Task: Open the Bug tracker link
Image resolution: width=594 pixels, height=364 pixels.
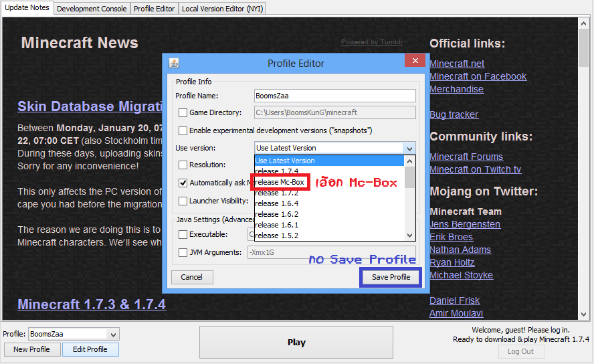Action: [x=454, y=114]
